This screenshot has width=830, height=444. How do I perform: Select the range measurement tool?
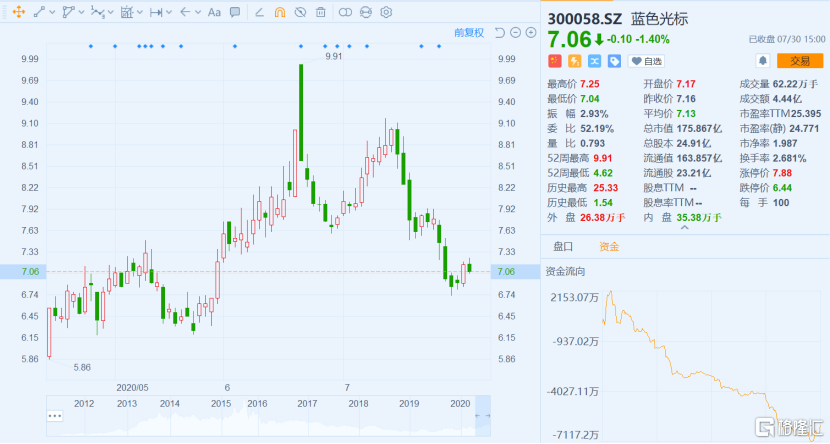click(156, 12)
